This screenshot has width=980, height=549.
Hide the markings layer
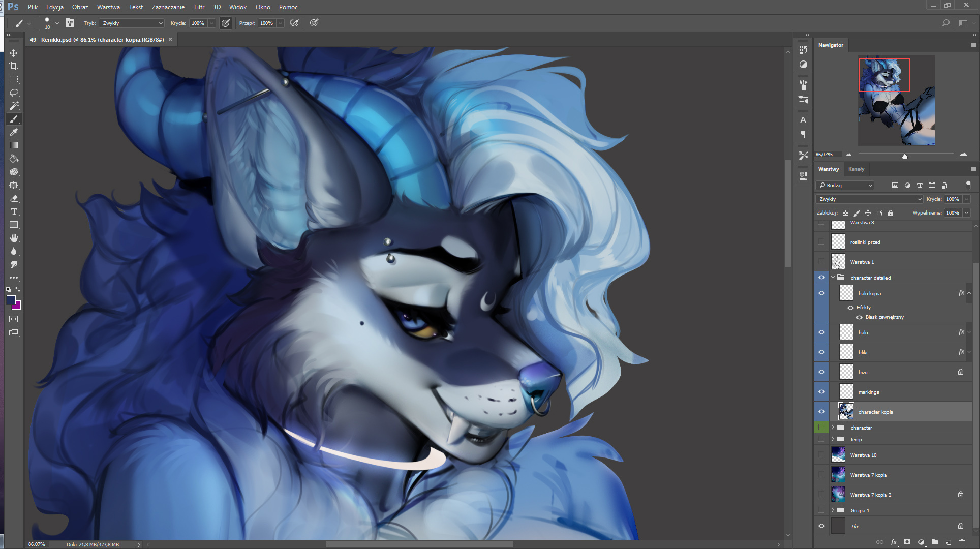coord(821,392)
